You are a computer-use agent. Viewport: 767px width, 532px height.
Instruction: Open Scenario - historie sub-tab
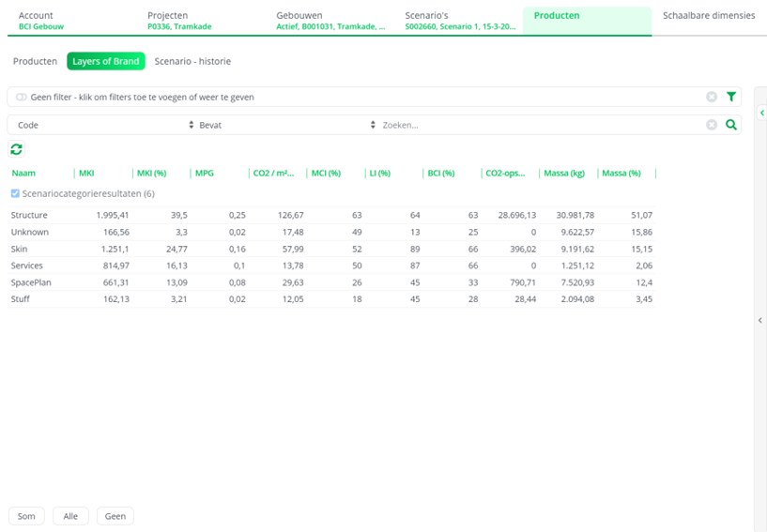(192, 61)
